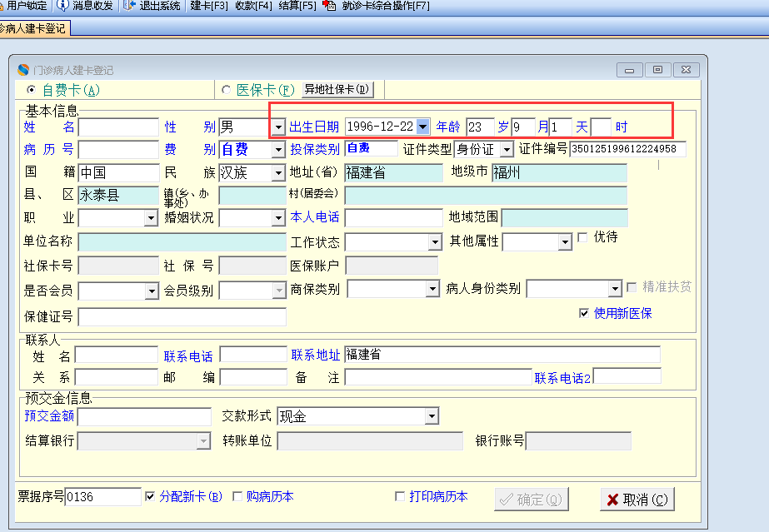Click the 确定(O) button
Screen dimensions: 769x532
coord(532,500)
